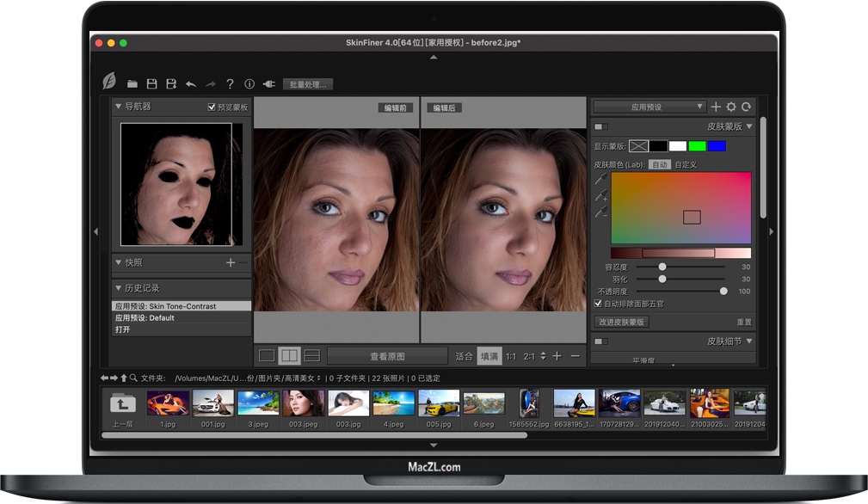
Task: Select the 005.jpg thumbnail in the filmstrip
Action: pyautogui.click(x=439, y=404)
